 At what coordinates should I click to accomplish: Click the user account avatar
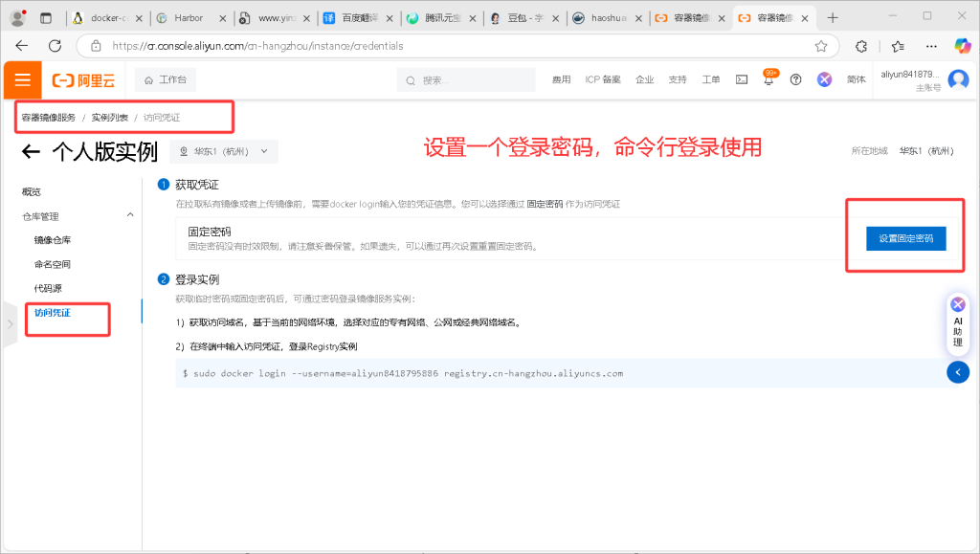point(957,80)
